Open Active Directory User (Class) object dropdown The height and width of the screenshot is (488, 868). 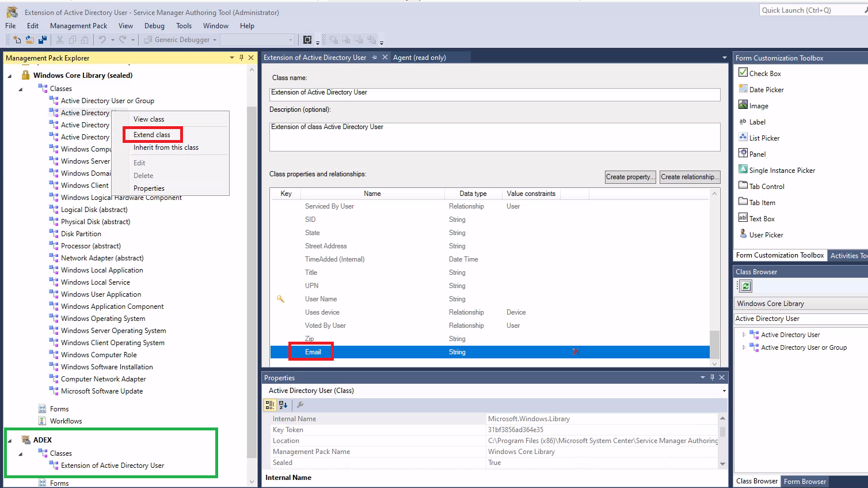click(724, 391)
